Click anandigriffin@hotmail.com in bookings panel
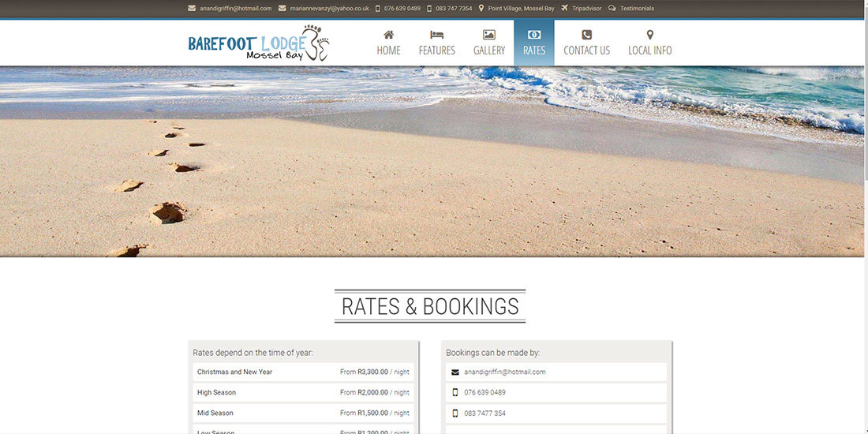868x434 pixels. point(505,372)
